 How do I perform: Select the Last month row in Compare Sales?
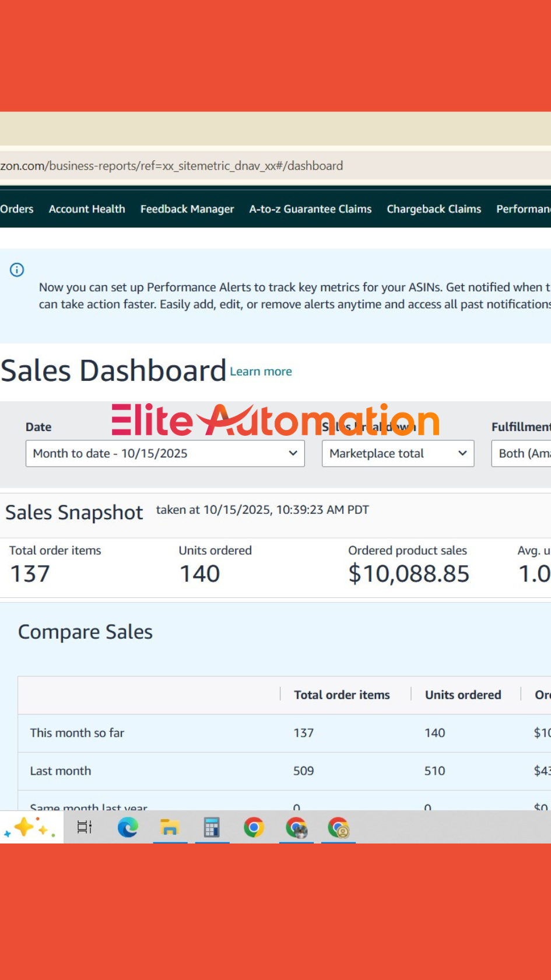click(61, 771)
